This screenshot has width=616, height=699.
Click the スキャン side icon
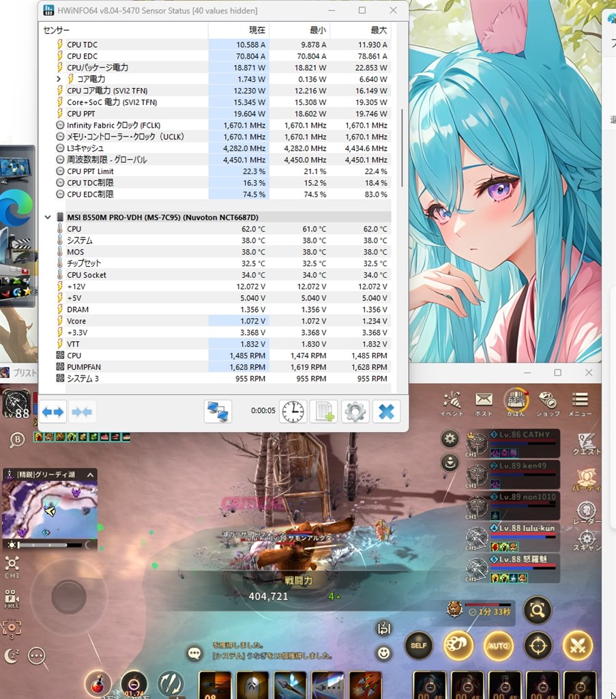click(x=587, y=541)
